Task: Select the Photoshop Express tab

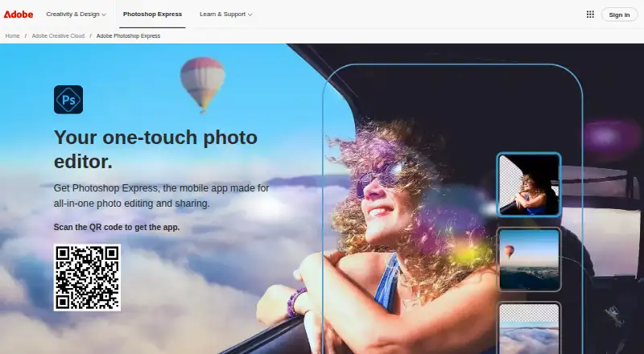Action: click(152, 14)
